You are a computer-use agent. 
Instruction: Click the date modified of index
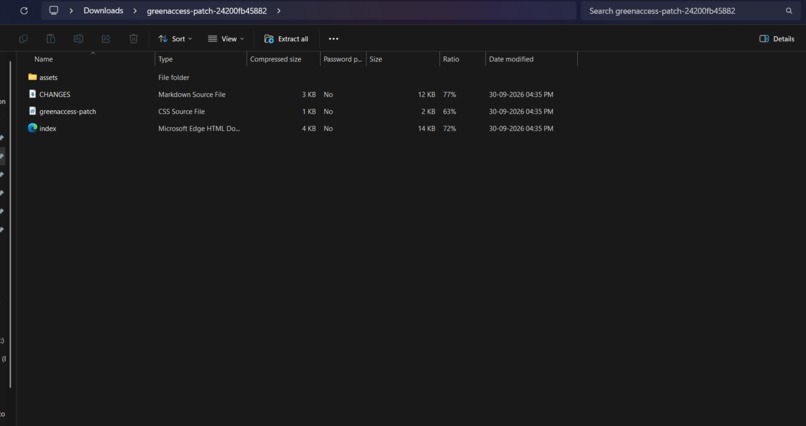click(521, 128)
